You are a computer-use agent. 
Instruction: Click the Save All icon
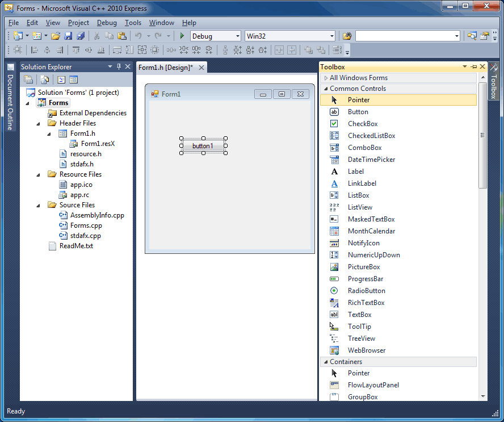[81, 36]
